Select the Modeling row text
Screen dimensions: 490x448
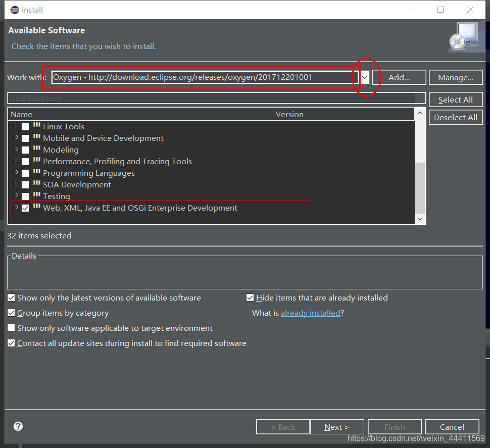click(x=61, y=150)
